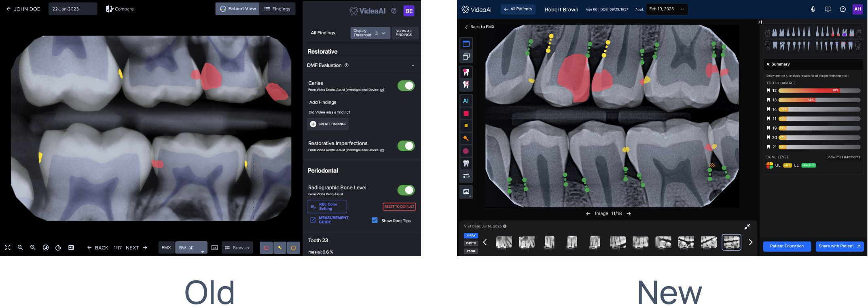Open the Appt date dropdown showing Feb 10, 2025
The height and width of the screenshot is (308, 868).
(x=666, y=9)
